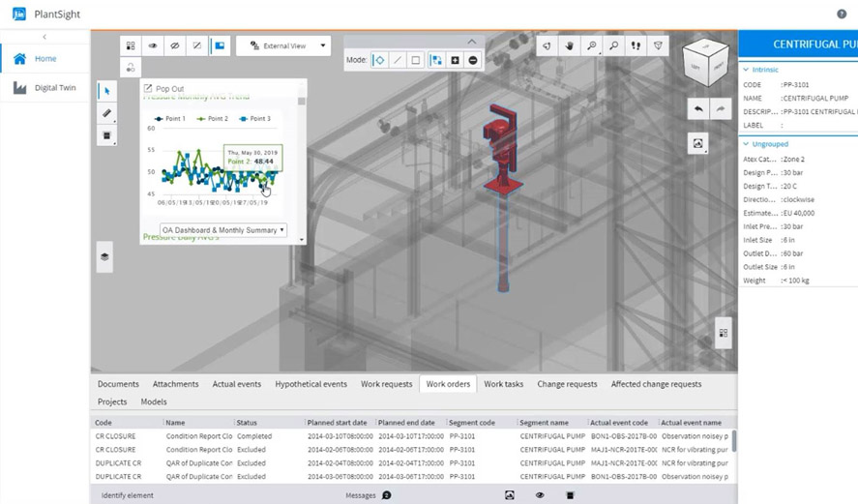This screenshot has height=504, width=858.
Task: Open OA Dashboard & Monthly Summary dropdown
Action: point(223,230)
